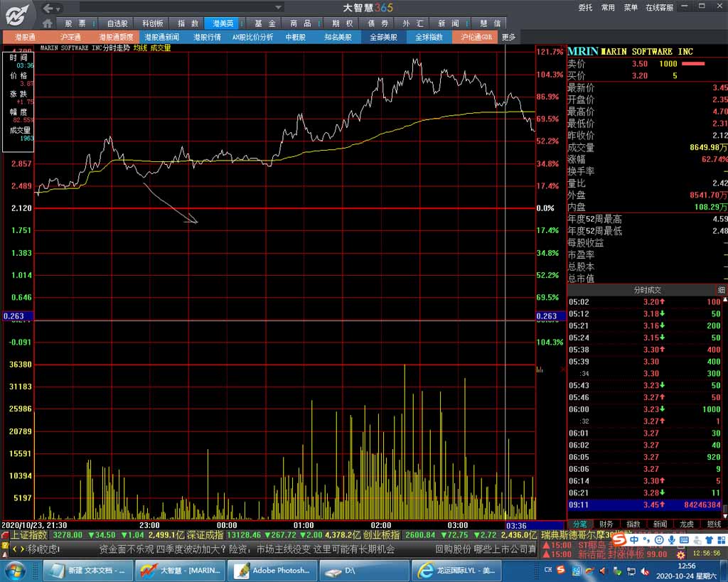
Task: Open 全球指数 sub-tab
Action: click(429, 37)
